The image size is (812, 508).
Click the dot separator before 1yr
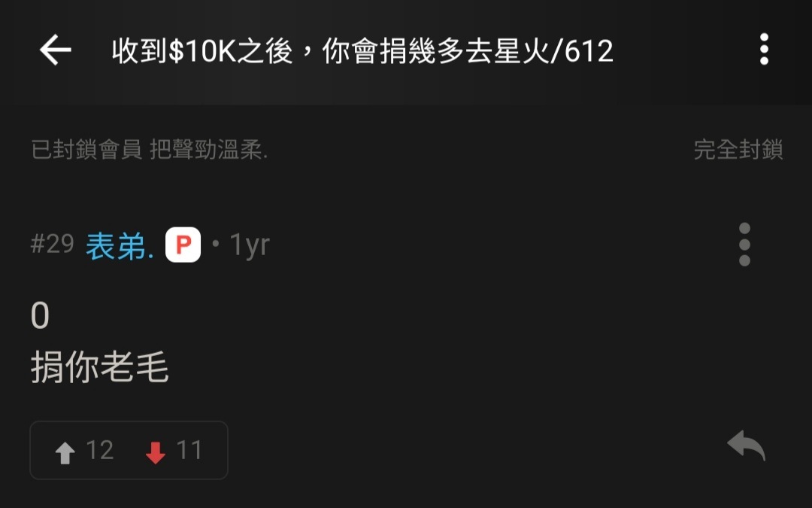click(216, 244)
